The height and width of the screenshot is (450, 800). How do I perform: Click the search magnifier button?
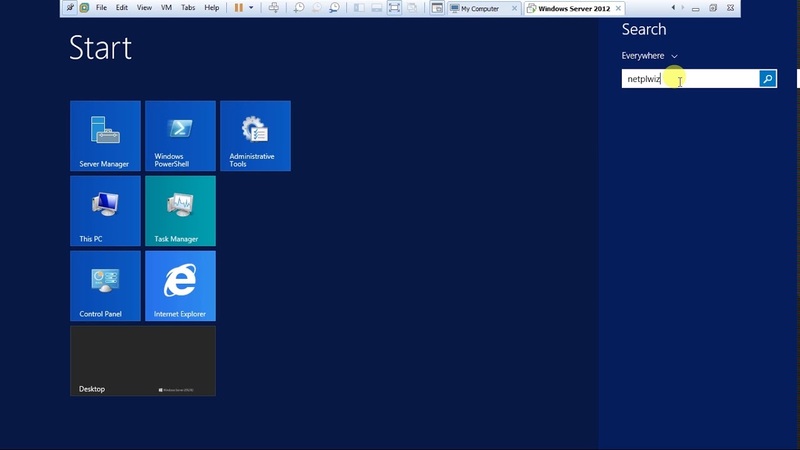(768, 79)
